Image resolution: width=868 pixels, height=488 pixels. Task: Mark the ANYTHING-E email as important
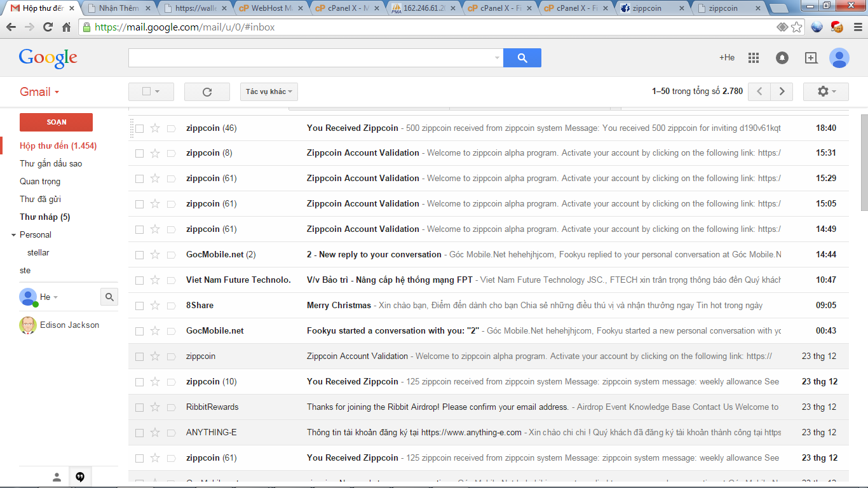(171, 433)
